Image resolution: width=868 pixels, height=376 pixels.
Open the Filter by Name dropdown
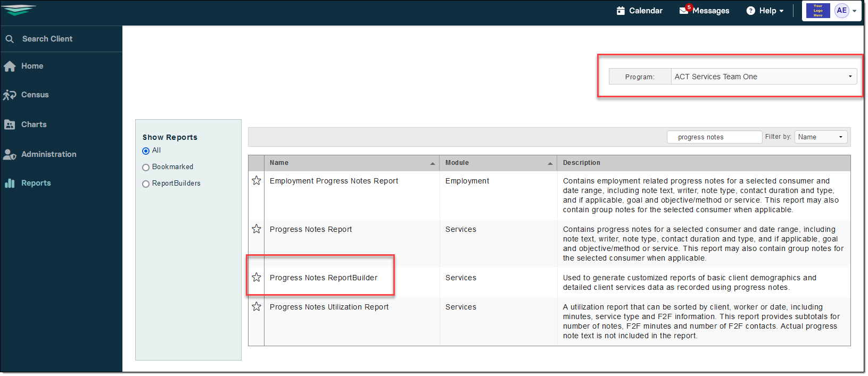point(820,137)
